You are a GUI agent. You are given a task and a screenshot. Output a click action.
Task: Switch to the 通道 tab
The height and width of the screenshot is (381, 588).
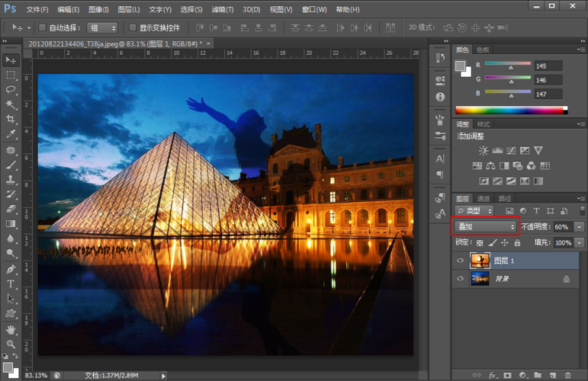pyautogui.click(x=484, y=199)
